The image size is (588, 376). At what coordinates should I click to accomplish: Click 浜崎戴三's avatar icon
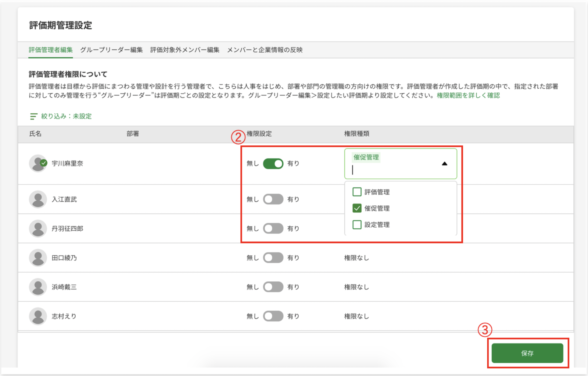click(x=38, y=287)
